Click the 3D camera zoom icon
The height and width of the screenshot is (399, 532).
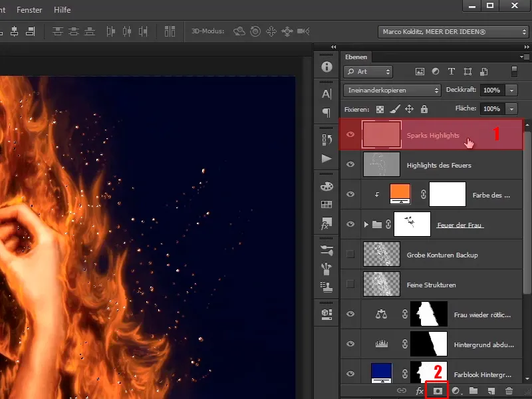pyautogui.click(x=303, y=31)
